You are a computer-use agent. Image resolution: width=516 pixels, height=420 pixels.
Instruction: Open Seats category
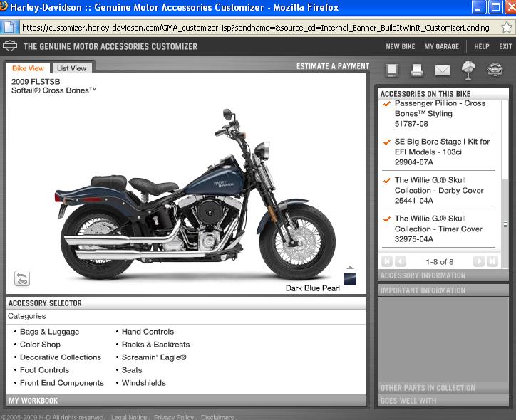132,370
